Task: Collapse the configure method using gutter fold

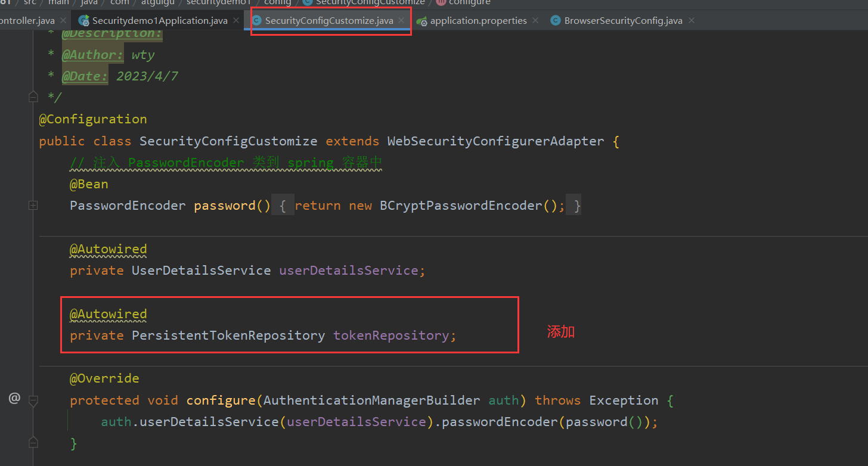Action: coord(33,400)
